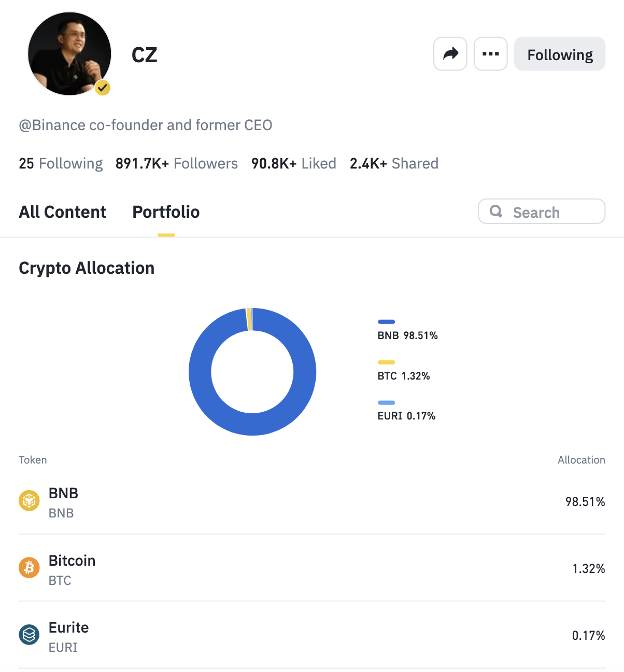Image resolution: width=624 pixels, height=672 pixels.
Task: Switch to the All Content tab
Action: tap(62, 212)
